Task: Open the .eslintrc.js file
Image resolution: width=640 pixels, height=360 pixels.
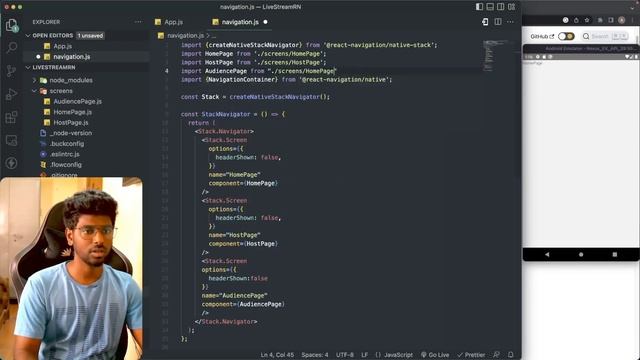Action: pos(64,154)
